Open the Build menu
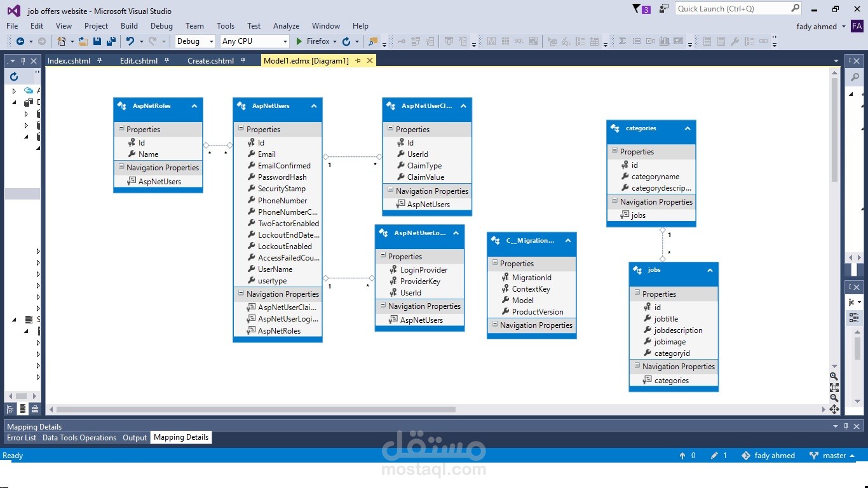This screenshot has height=488, width=868. (129, 26)
